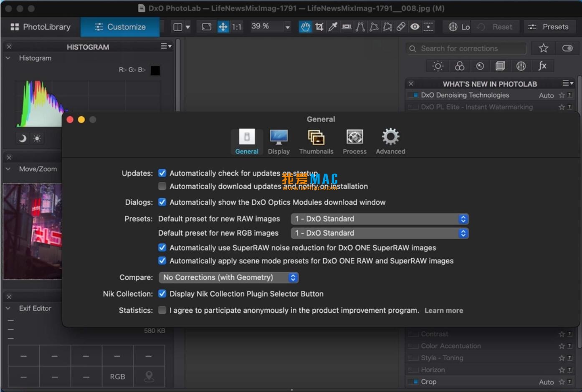This screenshot has height=392, width=582.
Task: Close the What's New in PhotoLab palette
Action: [x=411, y=84]
